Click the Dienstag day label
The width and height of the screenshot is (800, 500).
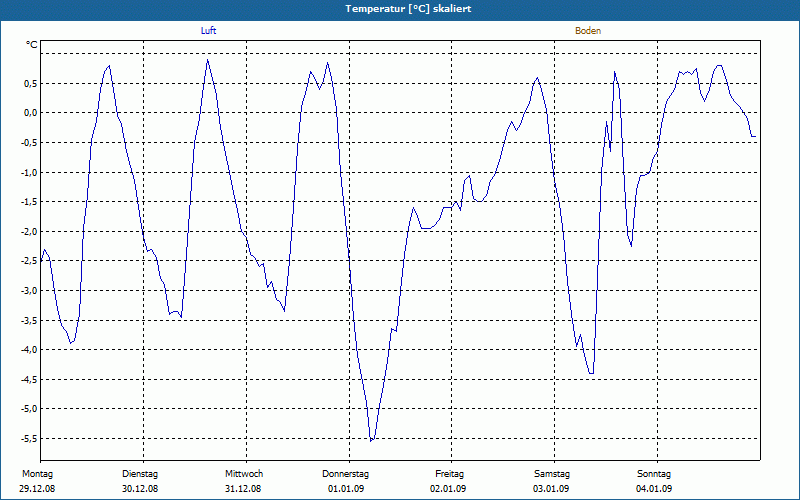pos(140,474)
